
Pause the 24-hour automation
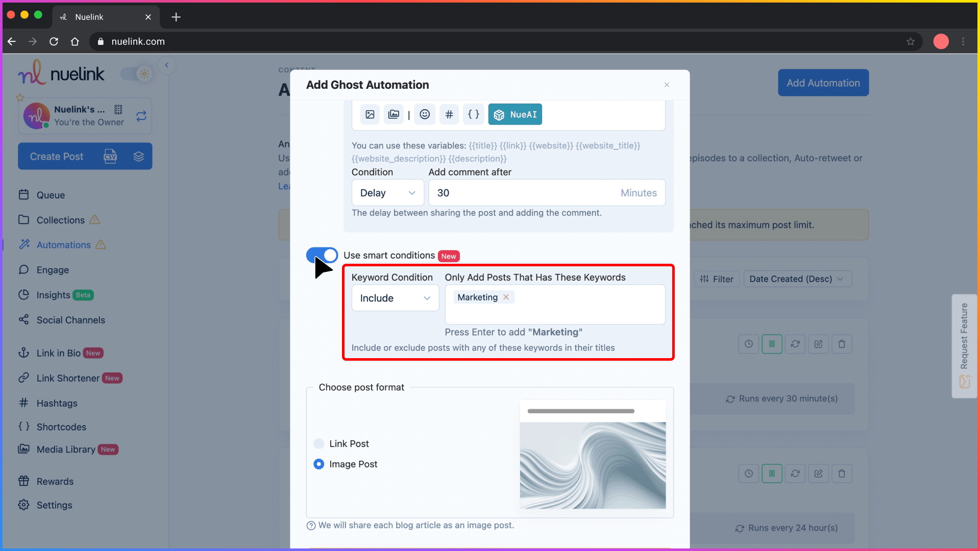point(772,473)
